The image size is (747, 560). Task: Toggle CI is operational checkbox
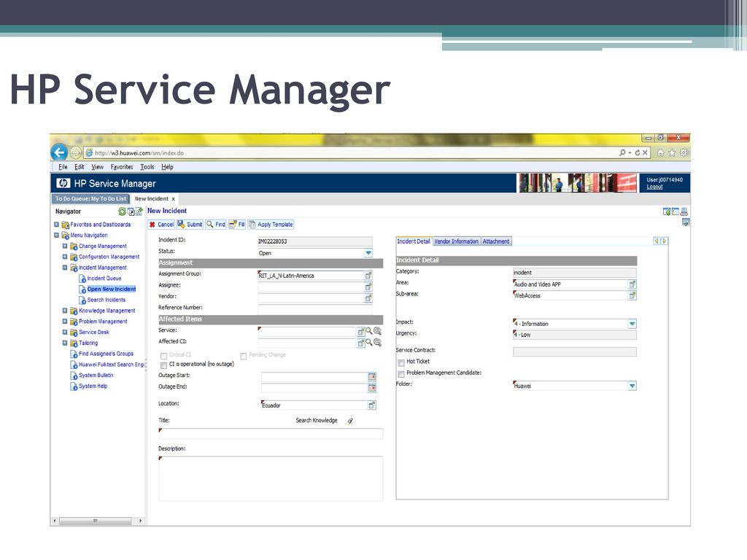(x=164, y=365)
